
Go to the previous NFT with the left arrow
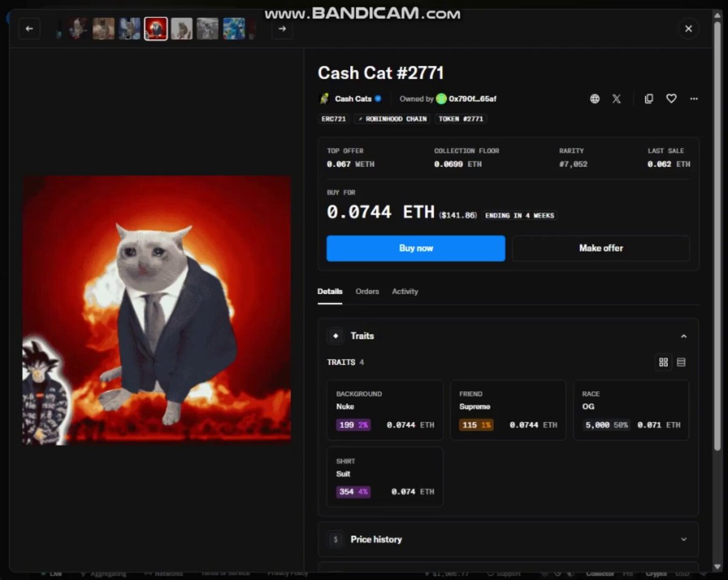[x=29, y=29]
